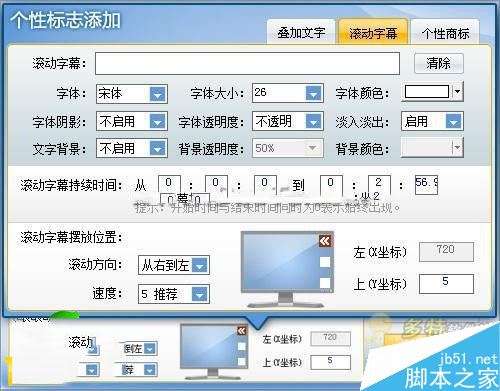The image size is (500, 391).
Task: Open the 个性商标 tab
Action: pyautogui.click(x=445, y=32)
